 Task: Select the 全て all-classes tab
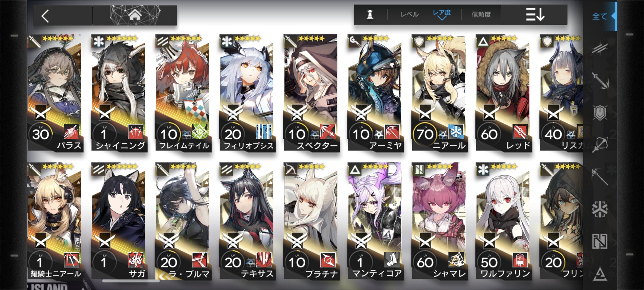tap(600, 16)
